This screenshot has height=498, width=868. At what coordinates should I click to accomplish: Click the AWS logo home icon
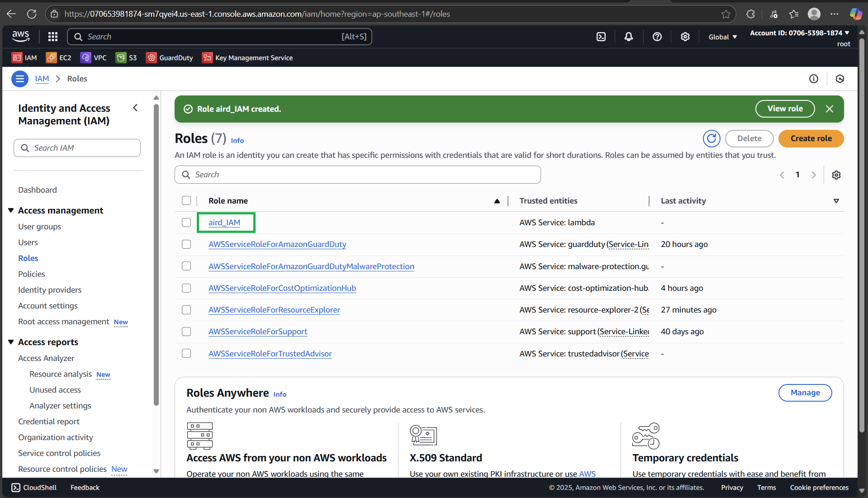[21, 36]
